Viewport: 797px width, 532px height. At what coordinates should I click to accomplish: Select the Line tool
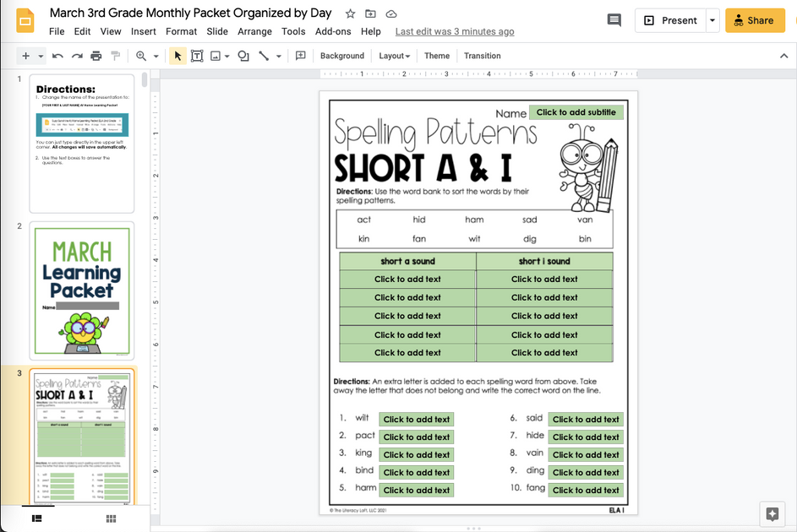(263, 55)
